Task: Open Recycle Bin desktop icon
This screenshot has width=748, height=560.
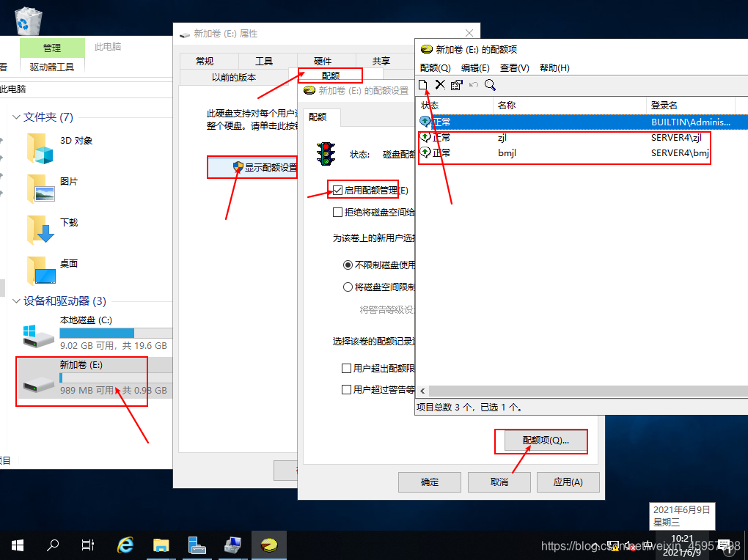Action: point(28,21)
